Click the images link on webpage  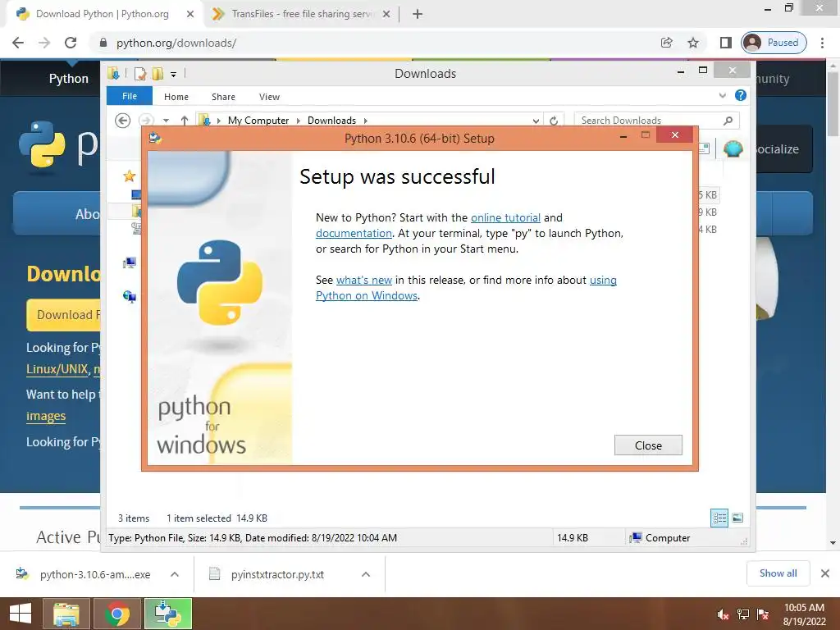pos(46,416)
